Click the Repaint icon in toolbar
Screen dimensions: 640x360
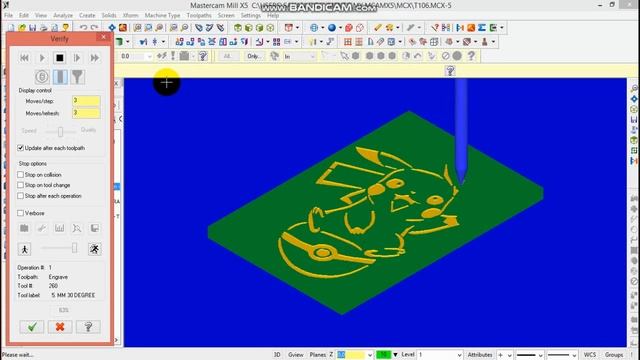122,27
